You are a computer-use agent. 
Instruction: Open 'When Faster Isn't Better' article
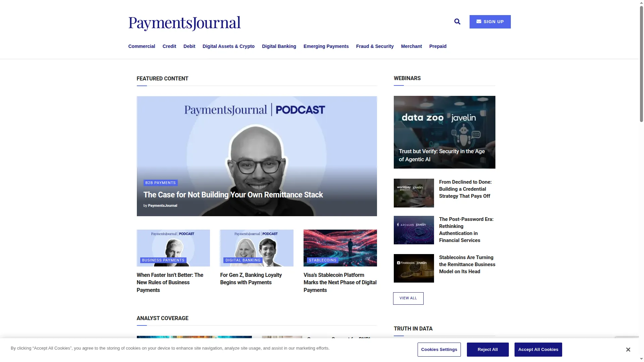tap(170, 283)
